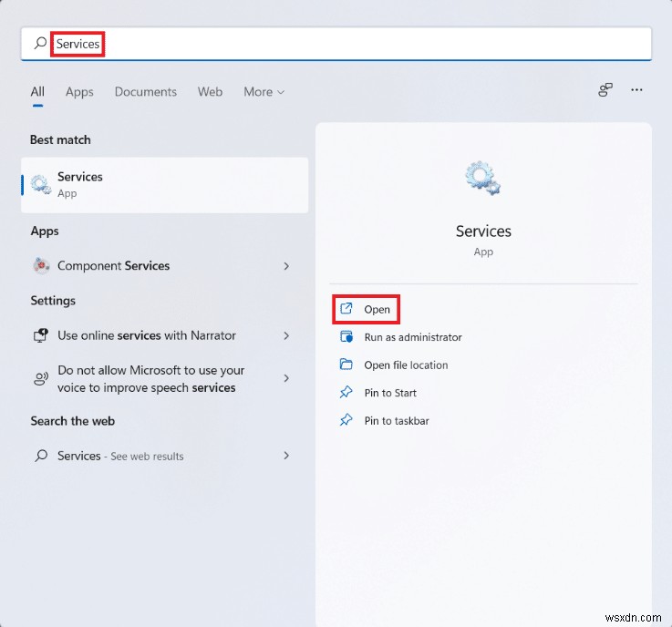
Task: Choose Run as administrator
Action: pyautogui.click(x=413, y=337)
